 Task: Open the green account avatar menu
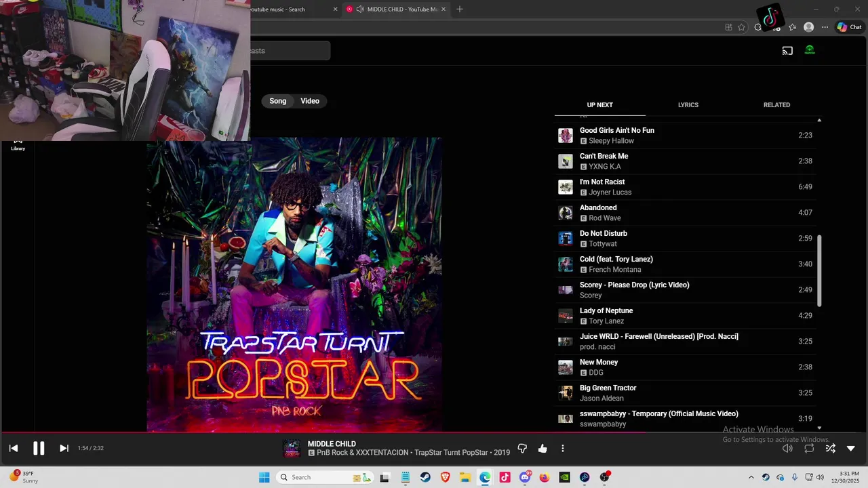(810, 50)
